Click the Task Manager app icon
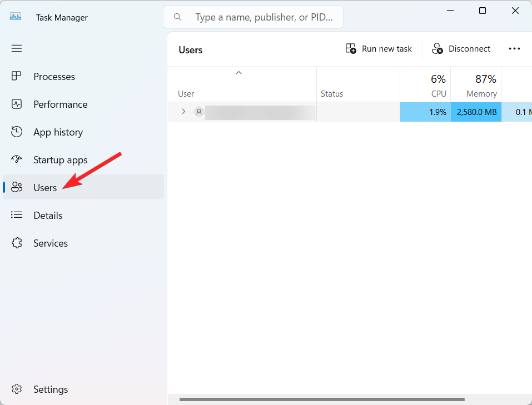Viewport: 532px width, 405px height. pos(16,16)
